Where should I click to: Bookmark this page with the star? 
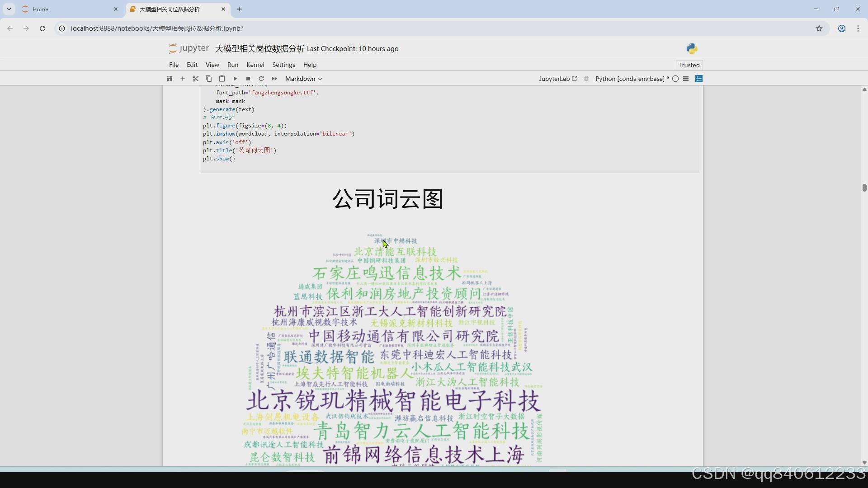(819, 28)
